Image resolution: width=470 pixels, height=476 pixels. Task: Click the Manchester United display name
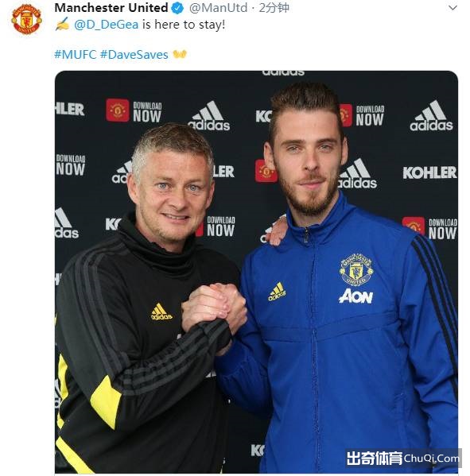pyautogui.click(x=111, y=8)
